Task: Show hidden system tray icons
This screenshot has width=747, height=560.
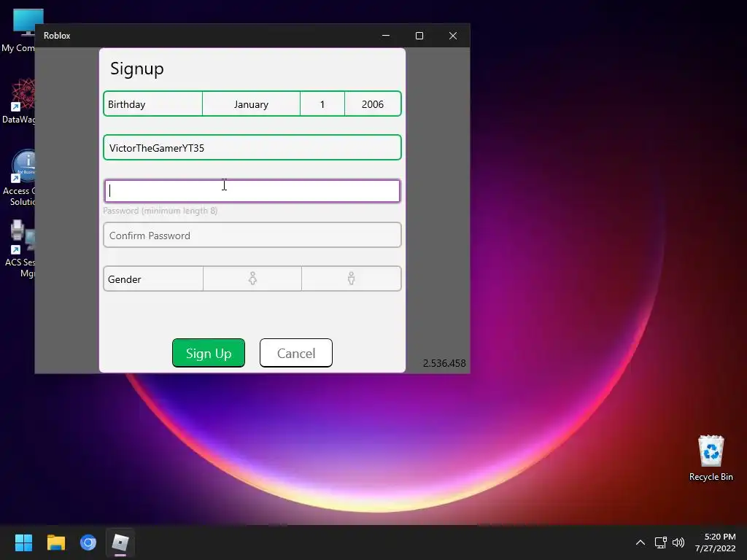Action: (x=640, y=542)
